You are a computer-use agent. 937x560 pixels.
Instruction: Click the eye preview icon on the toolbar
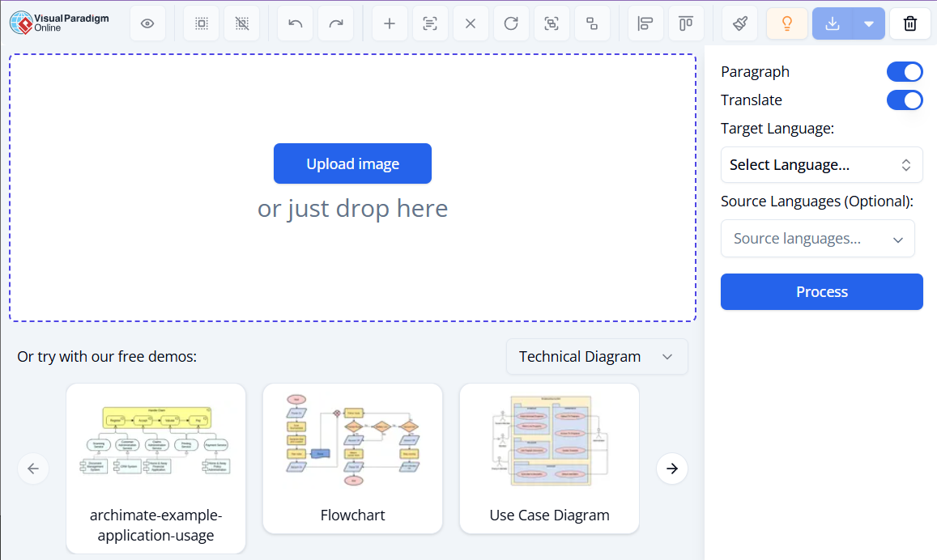pyautogui.click(x=147, y=23)
